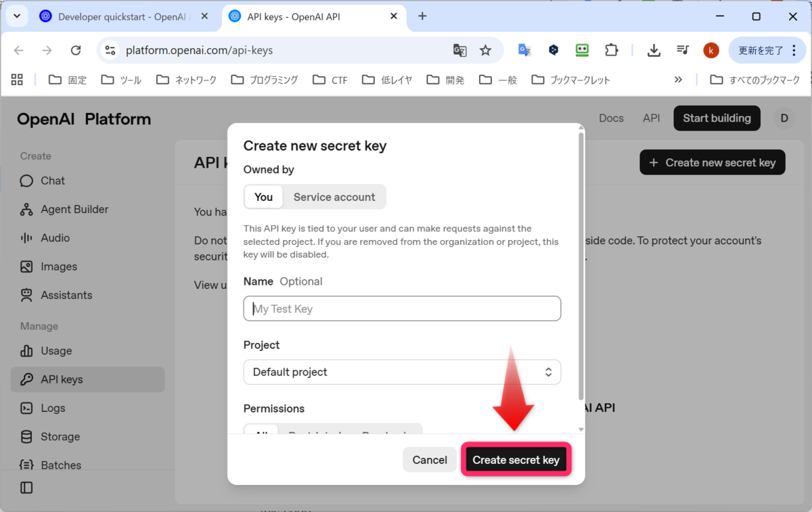Open the Logs panel
The width and height of the screenshot is (812, 512).
click(53, 408)
